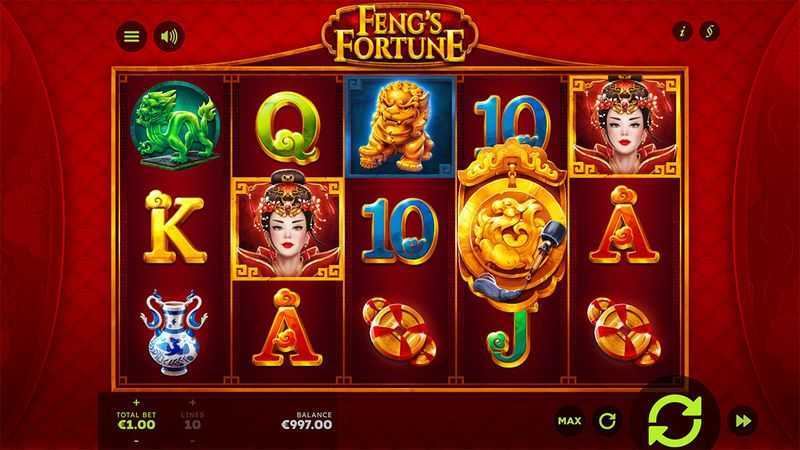The image size is (800, 450).
Task: Click the green J symbol
Action: click(x=510, y=339)
